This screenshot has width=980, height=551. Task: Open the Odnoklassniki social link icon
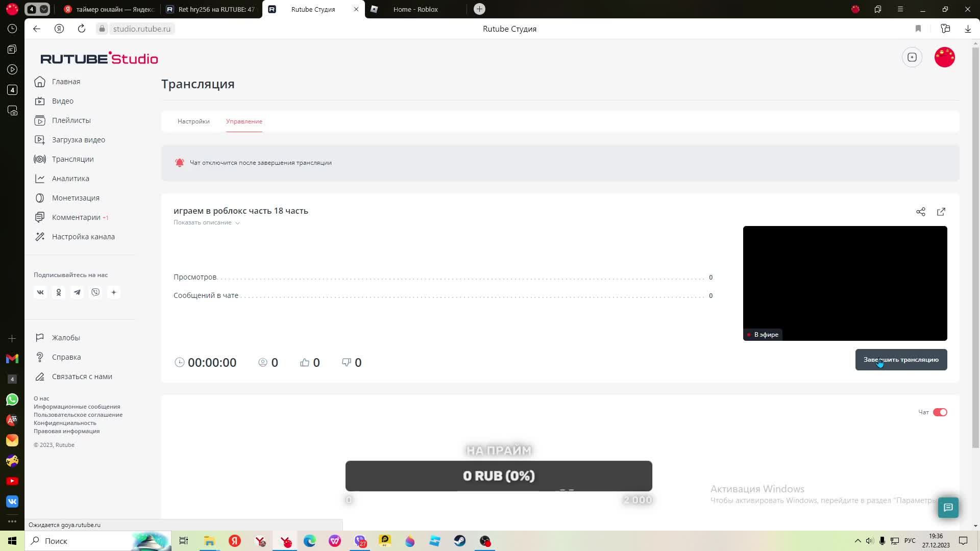coord(59,292)
